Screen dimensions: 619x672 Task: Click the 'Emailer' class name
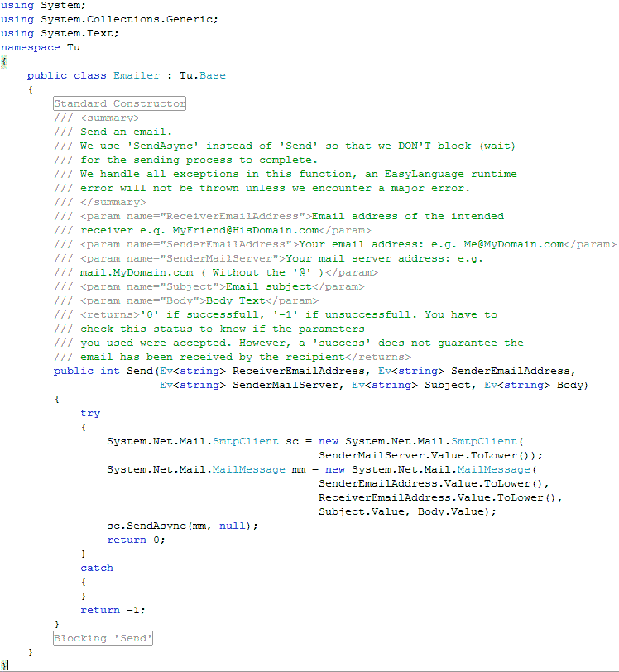(137, 76)
